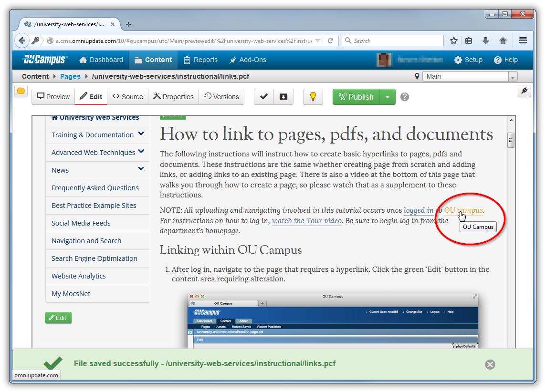545x392 pixels.
Task: Click the content area scrollbar thumb
Action: click(x=511, y=140)
